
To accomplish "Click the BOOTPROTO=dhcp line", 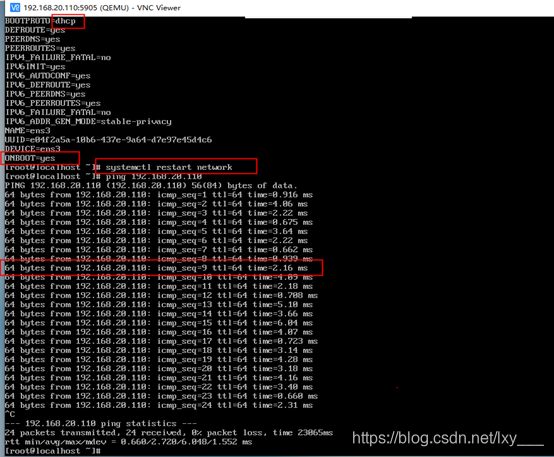I will pos(40,21).
